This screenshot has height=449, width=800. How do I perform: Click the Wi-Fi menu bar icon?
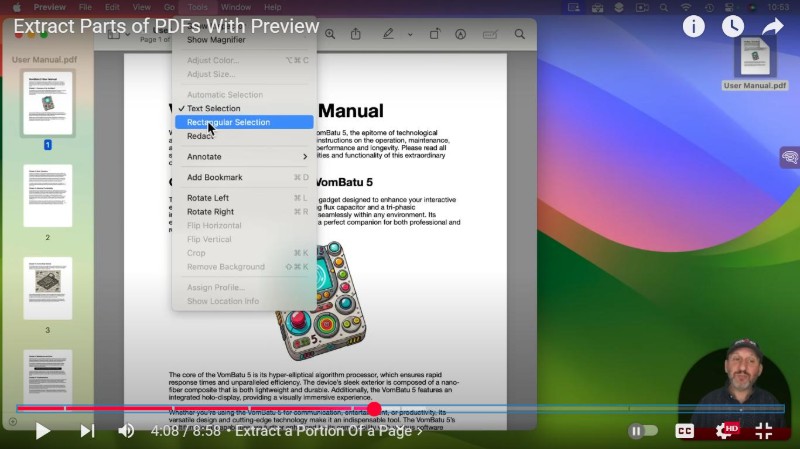point(686,7)
